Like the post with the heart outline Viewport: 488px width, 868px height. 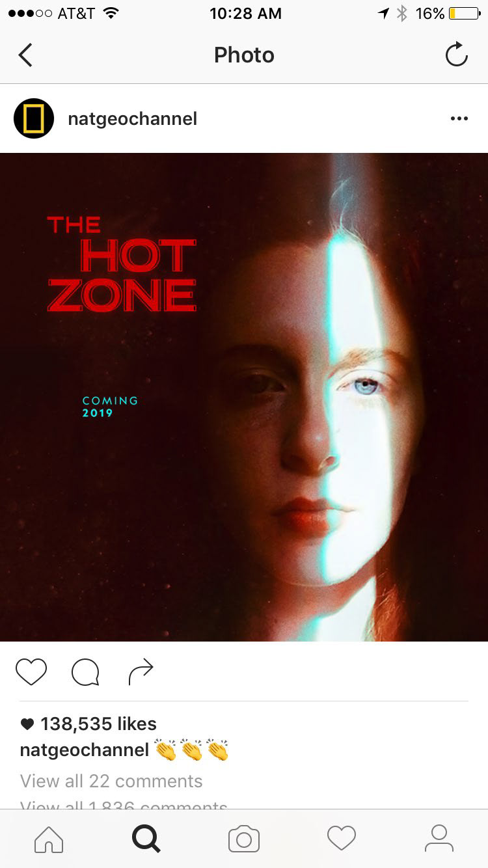point(31,671)
